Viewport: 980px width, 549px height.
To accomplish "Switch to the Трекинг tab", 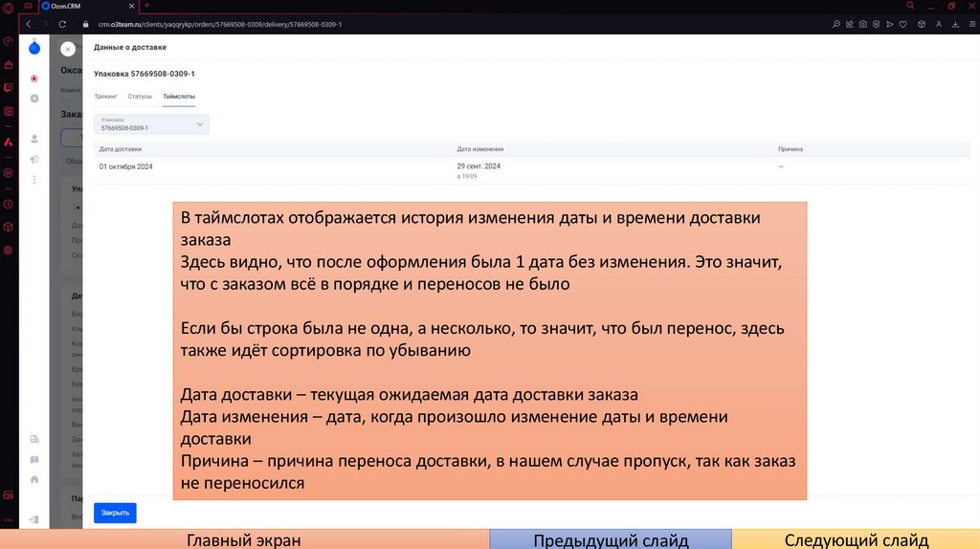I will pos(105,97).
